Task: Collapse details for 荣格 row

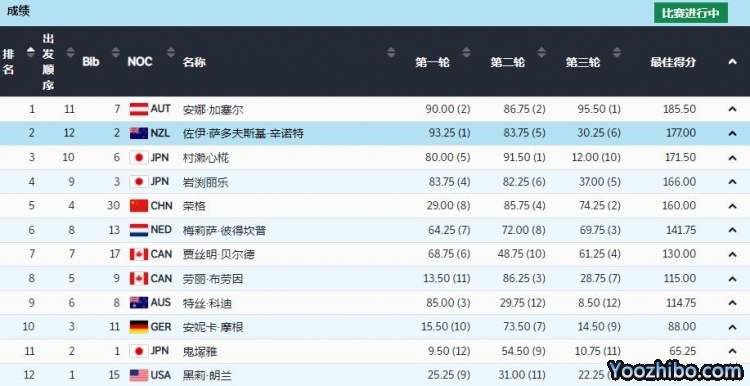Action: [x=732, y=206]
